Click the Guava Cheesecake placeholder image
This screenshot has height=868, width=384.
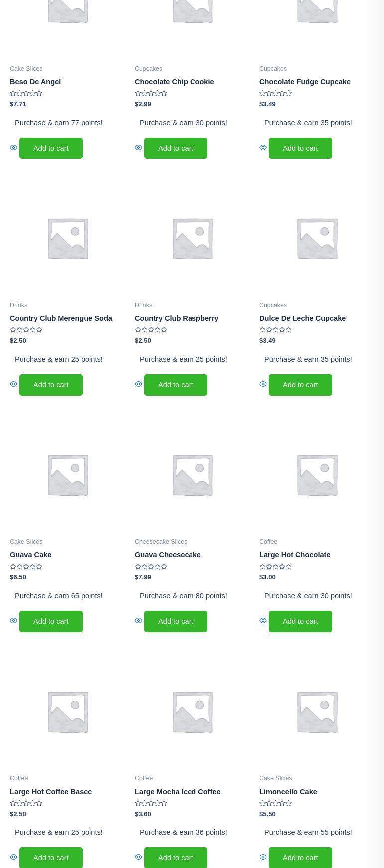pos(192,475)
